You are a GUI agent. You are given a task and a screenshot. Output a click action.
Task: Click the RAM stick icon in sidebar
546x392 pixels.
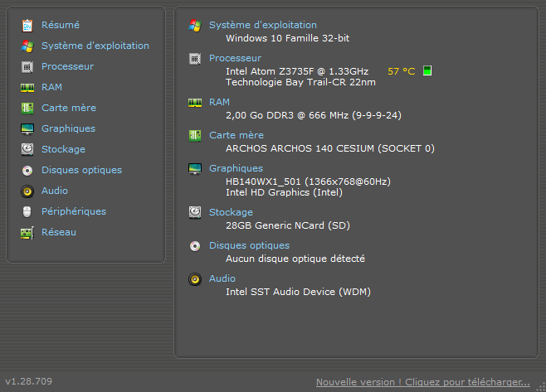(x=27, y=88)
